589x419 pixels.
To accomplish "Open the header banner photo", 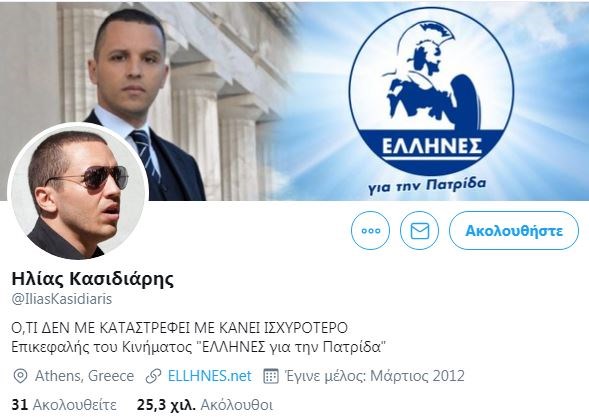I will [x=294, y=100].
